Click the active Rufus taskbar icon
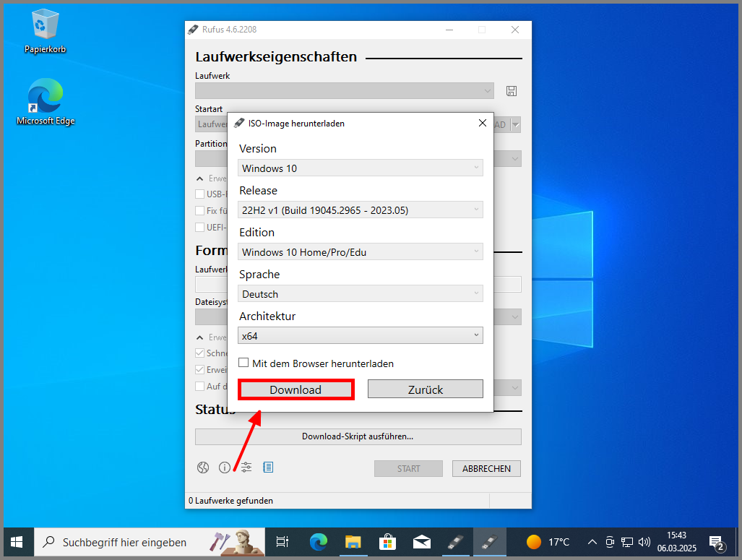The height and width of the screenshot is (560, 742). pyautogui.click(x=490, y=542)
